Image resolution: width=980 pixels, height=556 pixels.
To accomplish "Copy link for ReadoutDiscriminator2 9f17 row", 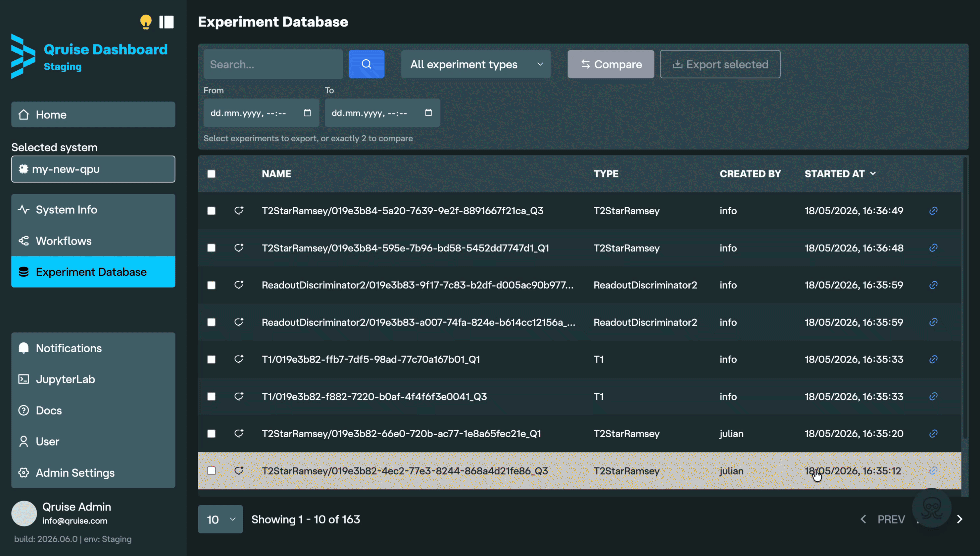I will 933,285.
